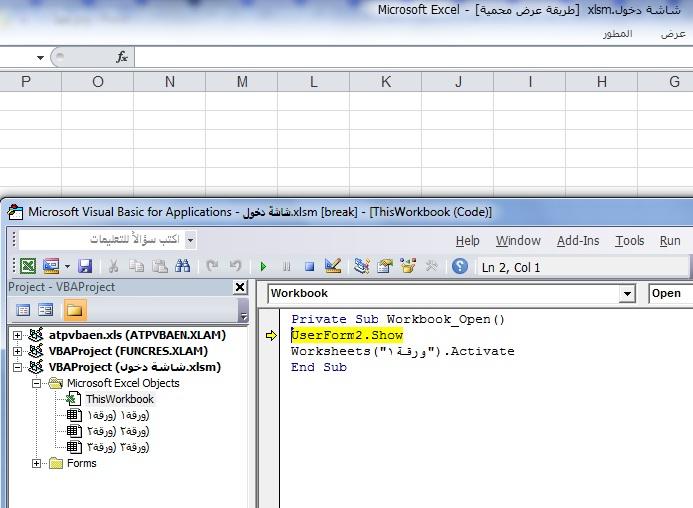
Task: Open the Open procedure dropdown
Action: 670,294
